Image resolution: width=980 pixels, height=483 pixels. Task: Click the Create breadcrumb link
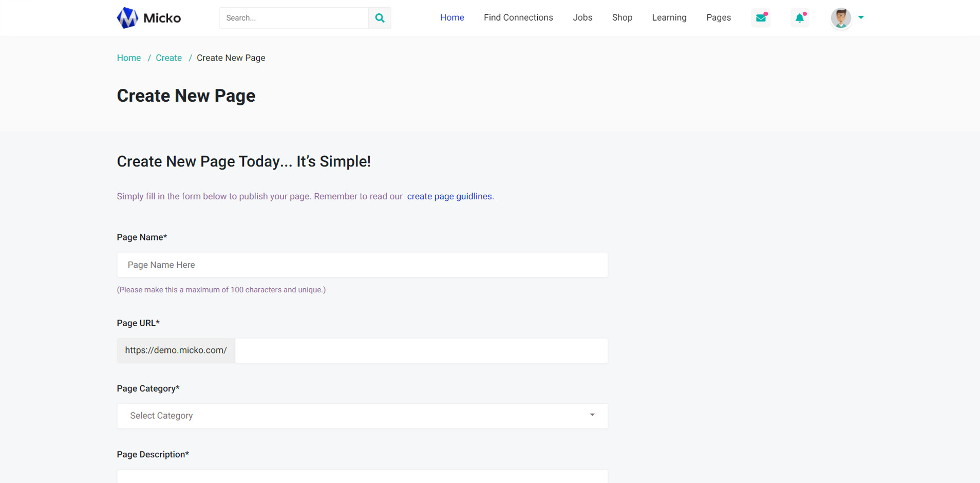point(169,58)
